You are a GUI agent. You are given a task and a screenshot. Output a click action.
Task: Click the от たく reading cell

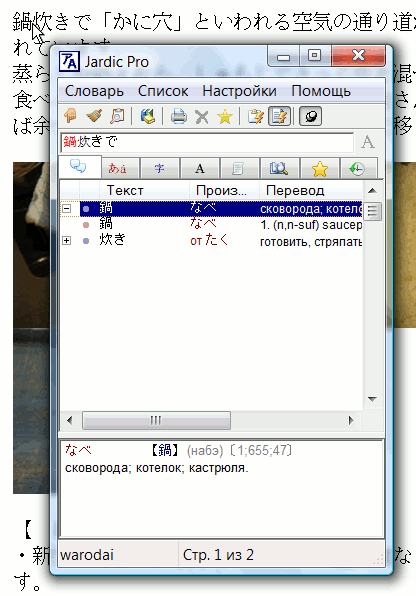tap(209, 241)
